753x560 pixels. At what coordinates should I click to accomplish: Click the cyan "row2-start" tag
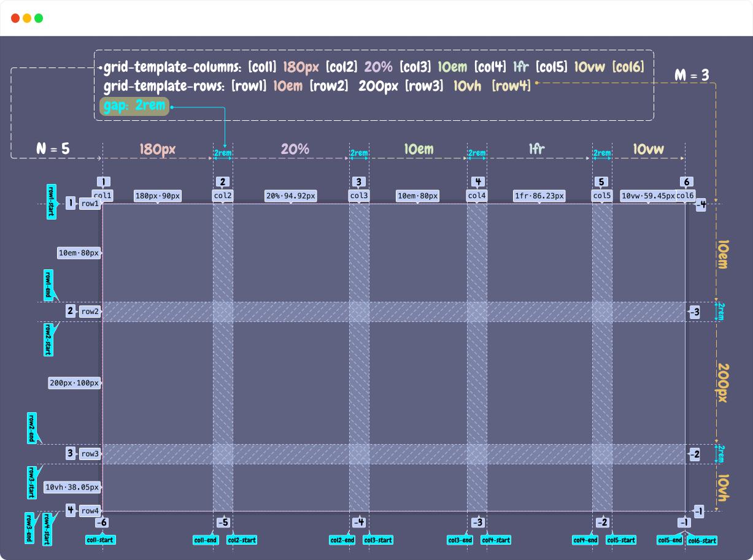(48, 339)
